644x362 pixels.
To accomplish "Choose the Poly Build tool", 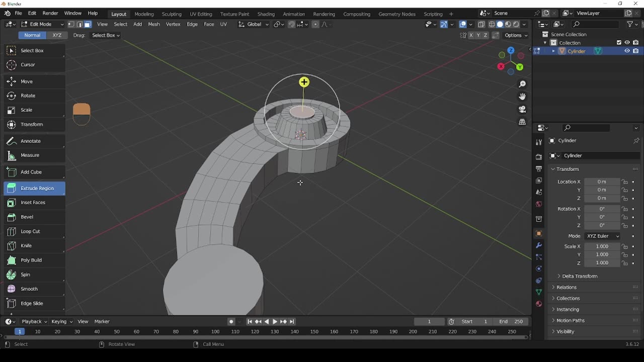I will (x=34, y=260).
